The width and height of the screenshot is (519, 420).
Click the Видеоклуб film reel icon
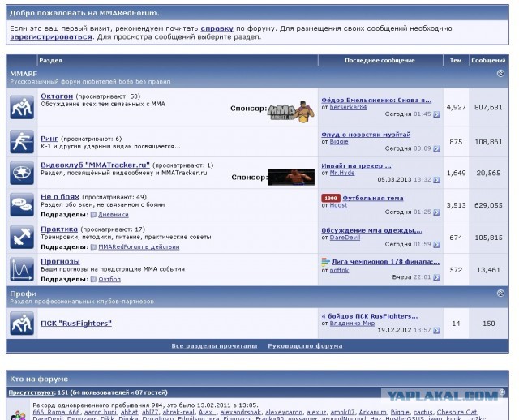click(21, 173)
